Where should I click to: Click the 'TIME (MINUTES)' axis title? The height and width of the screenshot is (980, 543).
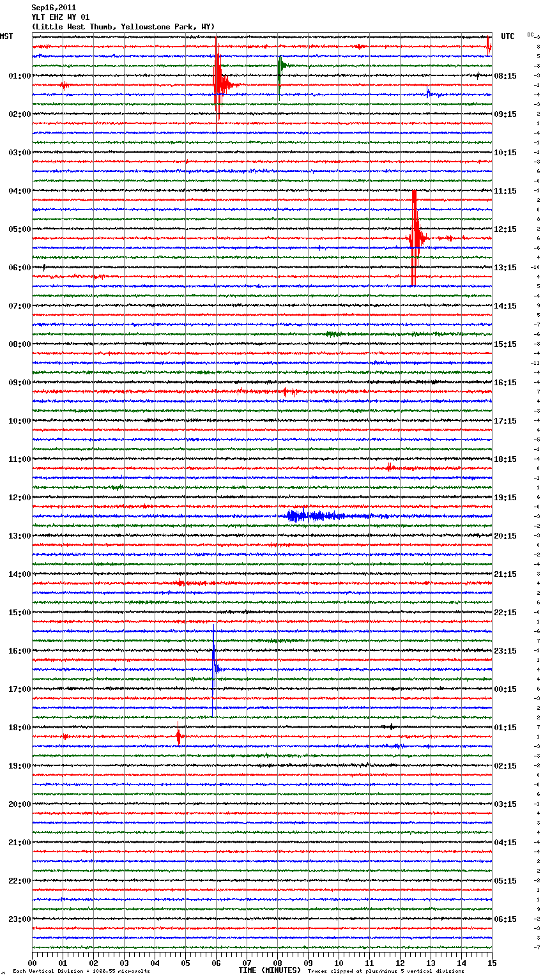tap(270, 970)
